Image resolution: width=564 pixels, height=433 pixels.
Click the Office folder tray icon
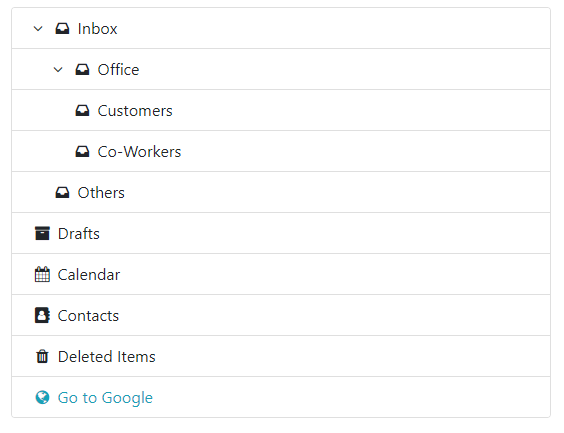(x=82, y=70)
